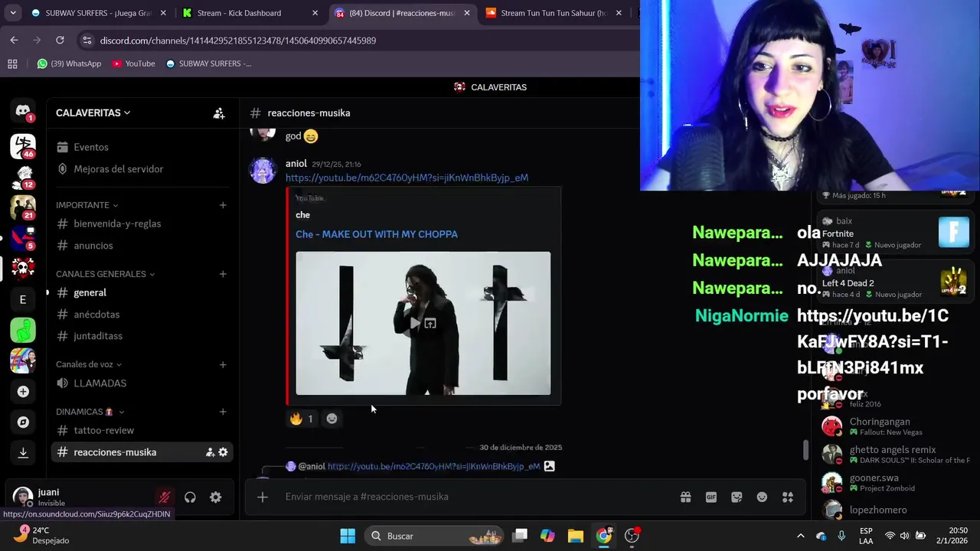Add channel to Canales de voz category
Viewport: 980px width, 551px height.
click(x=223, y=364)
